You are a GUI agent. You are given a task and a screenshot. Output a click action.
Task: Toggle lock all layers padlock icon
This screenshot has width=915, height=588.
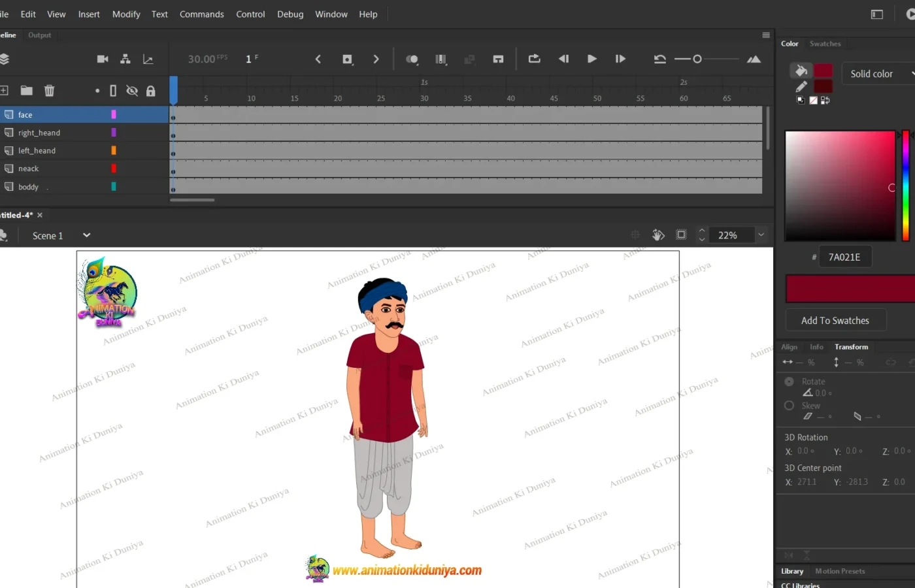[x=151, y=91]
